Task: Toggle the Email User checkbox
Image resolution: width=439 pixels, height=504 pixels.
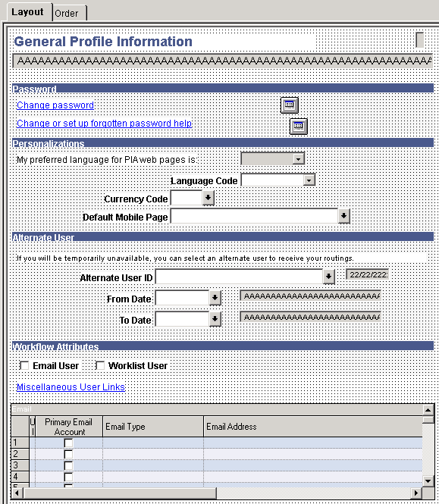Action: (x=24, y=365)
